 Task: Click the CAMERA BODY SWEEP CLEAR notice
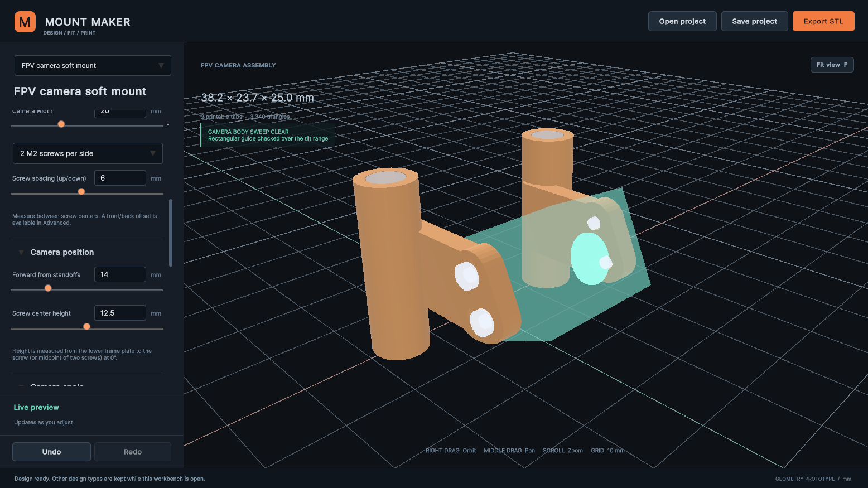tap(268, 135)
